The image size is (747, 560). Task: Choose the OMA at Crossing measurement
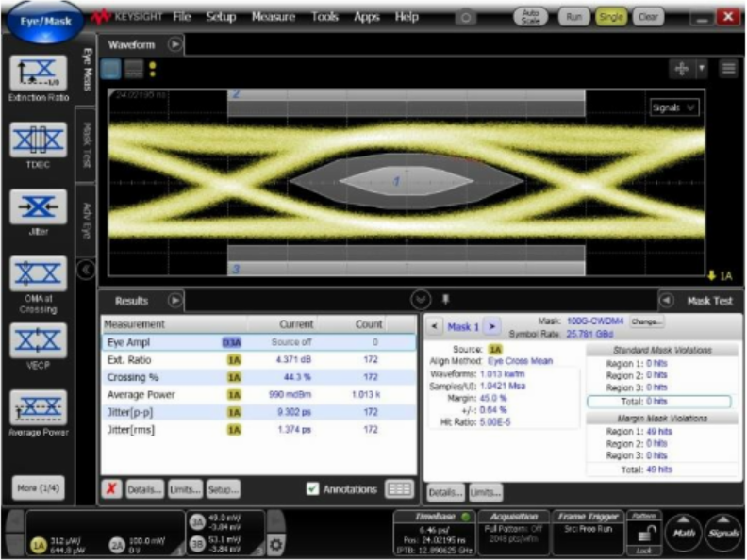point(38,273)
